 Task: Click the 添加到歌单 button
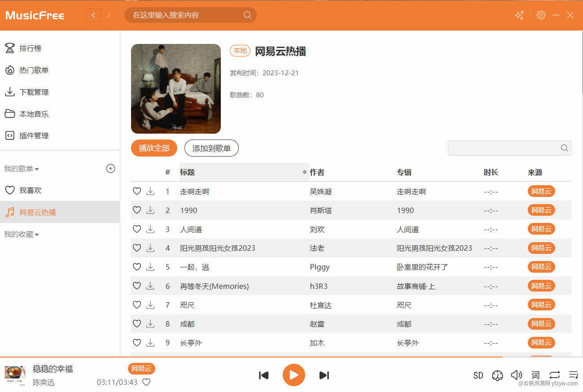pyautogui.click(x=211, y=148)
